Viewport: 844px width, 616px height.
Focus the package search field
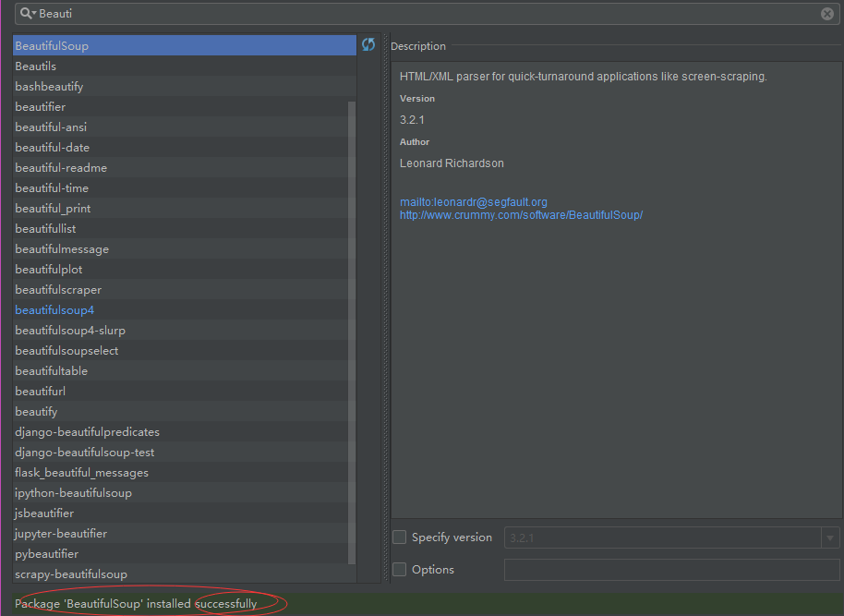point(427,14)
